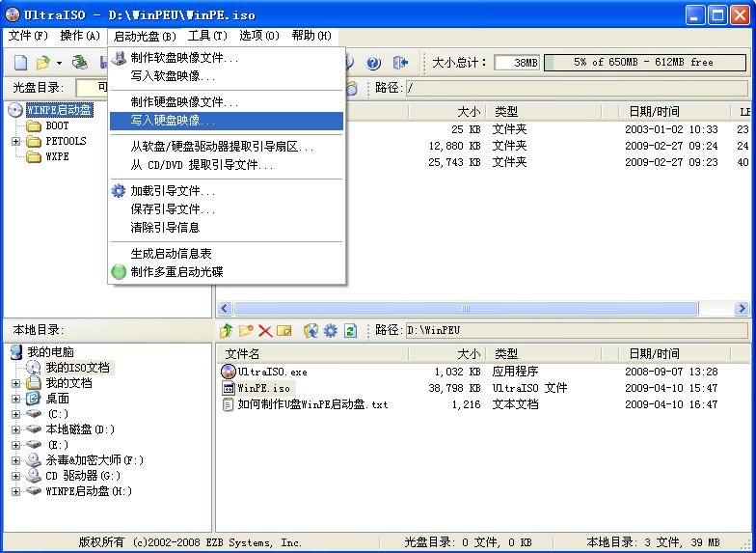Select 写入硬盘映像 menu entry

click(x=174, y=121)
